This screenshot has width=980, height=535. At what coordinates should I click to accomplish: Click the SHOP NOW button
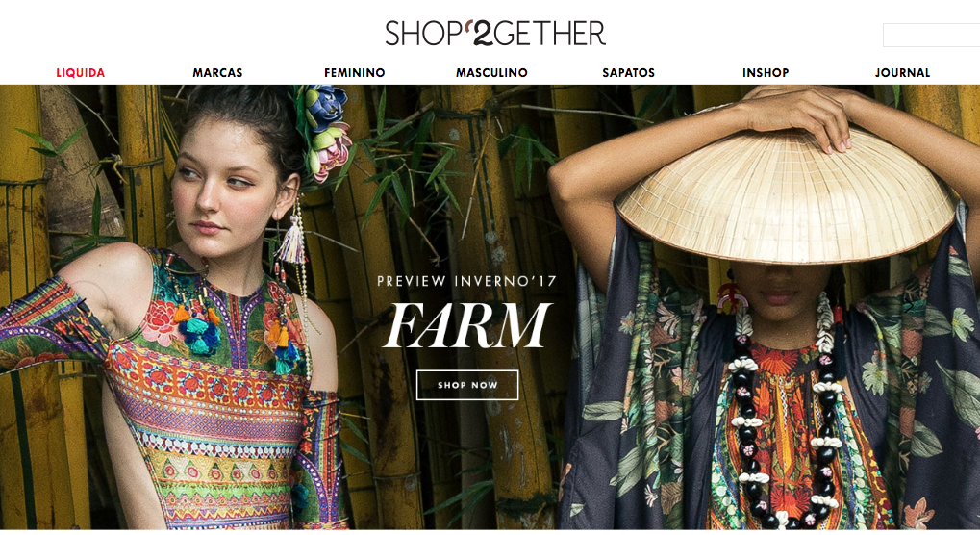click(467, 385)
